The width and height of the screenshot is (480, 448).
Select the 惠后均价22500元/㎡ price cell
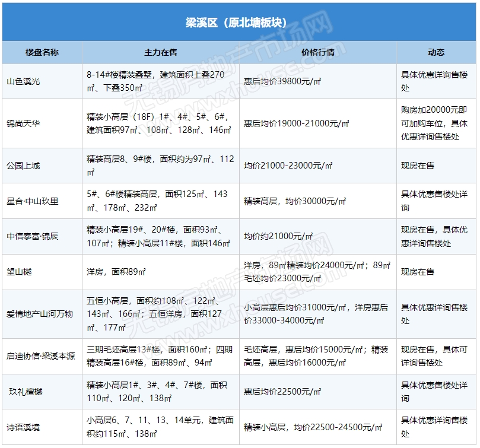click(283, 392)
